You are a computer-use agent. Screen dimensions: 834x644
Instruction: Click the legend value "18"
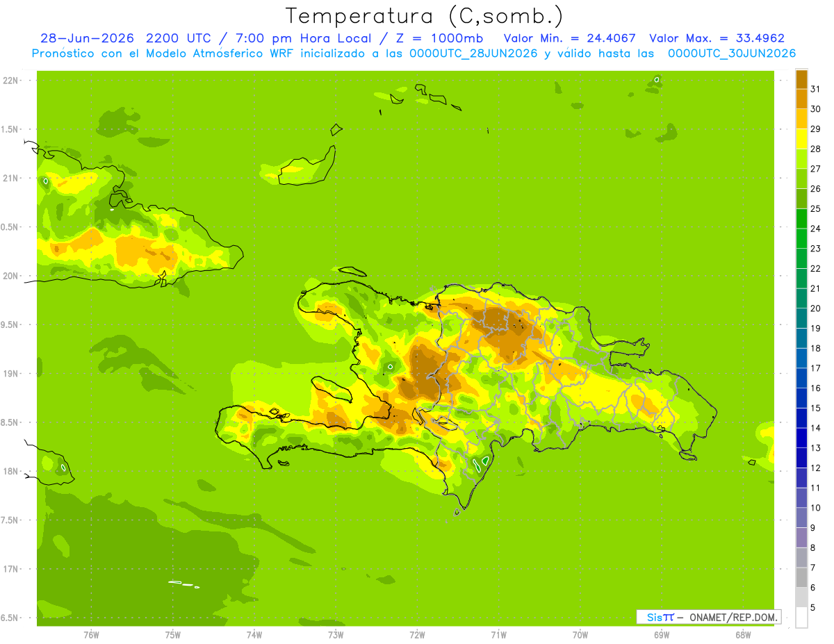point(816,348)
